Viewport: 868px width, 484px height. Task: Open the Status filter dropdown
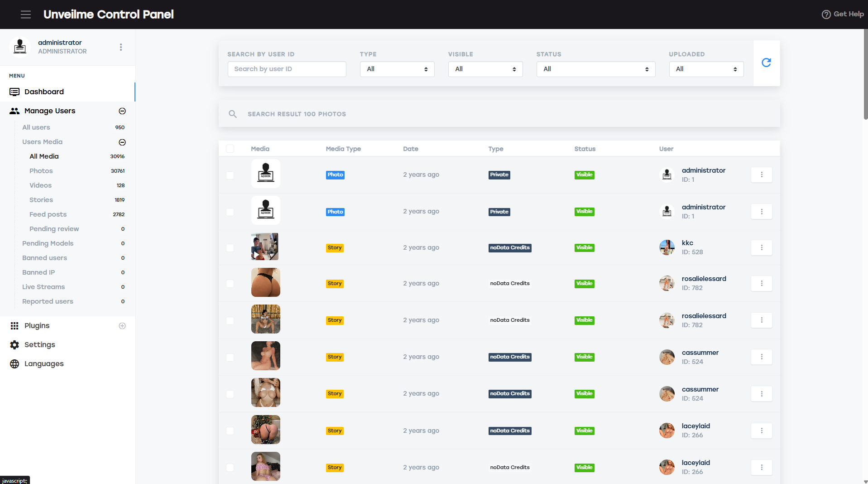click(595, 69)
